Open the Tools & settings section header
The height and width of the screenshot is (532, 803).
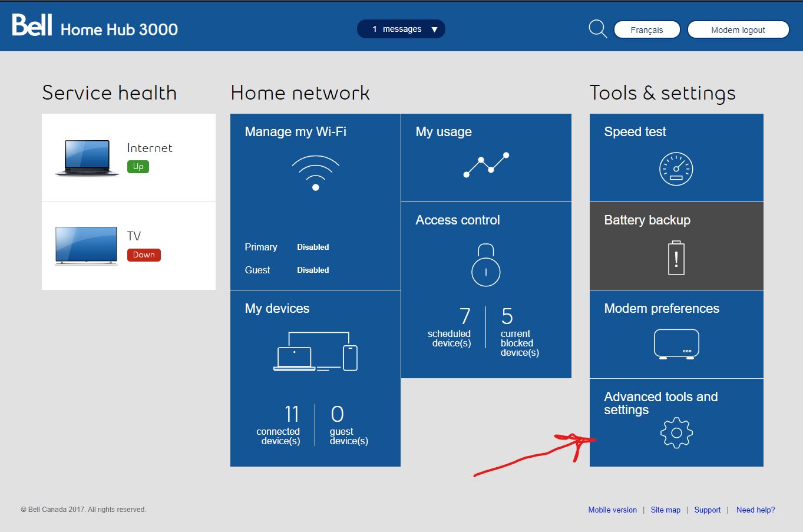pyautogui.click(x=662, y=93)
